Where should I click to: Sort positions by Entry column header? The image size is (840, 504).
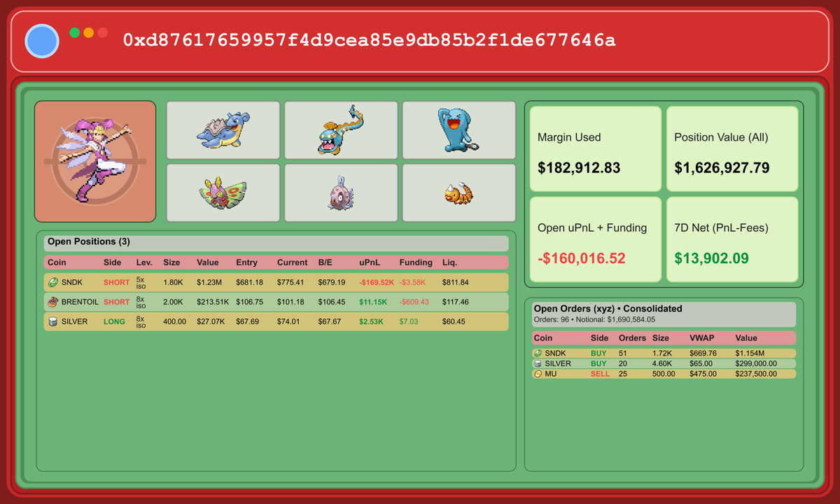(x=246, y=262)
